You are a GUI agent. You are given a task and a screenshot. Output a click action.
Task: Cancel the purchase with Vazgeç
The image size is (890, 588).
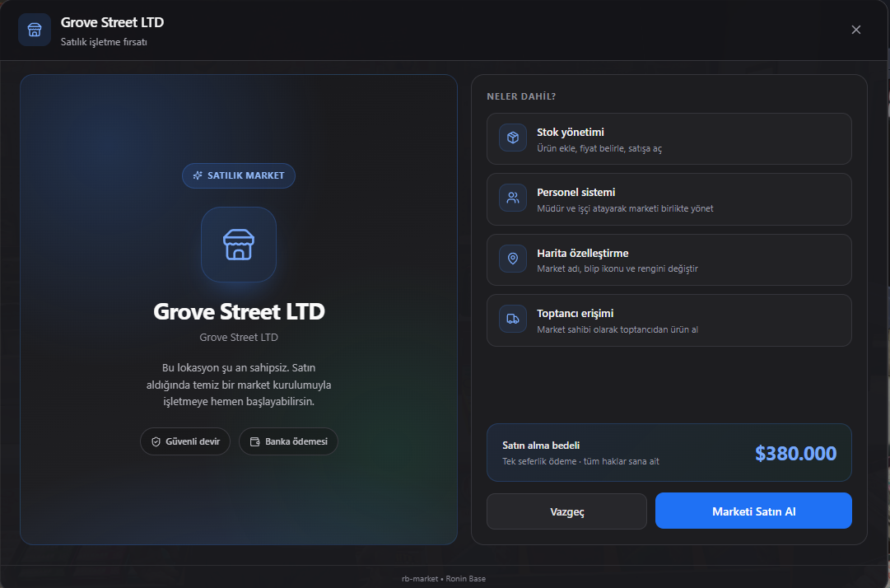click(x=566, y=511)
